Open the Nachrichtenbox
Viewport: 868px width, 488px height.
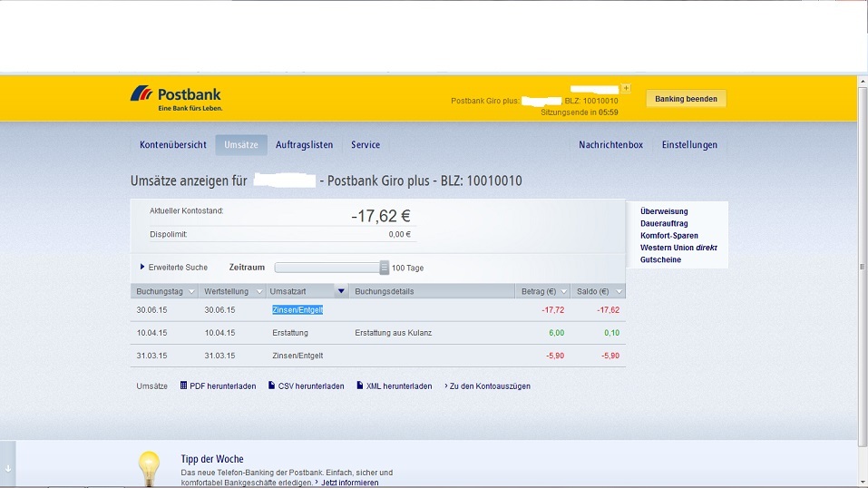(611, 144)
